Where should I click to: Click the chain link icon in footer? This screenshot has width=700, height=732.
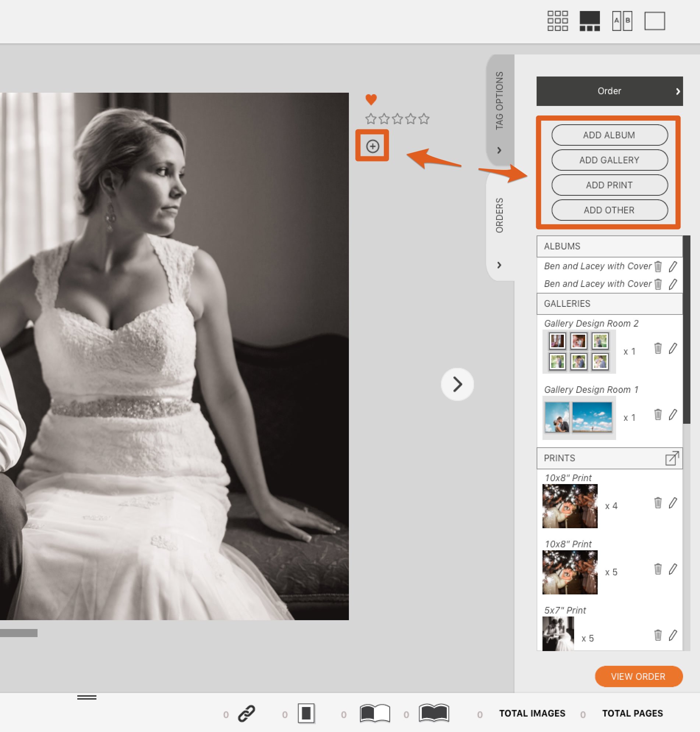tap(247, 713)
